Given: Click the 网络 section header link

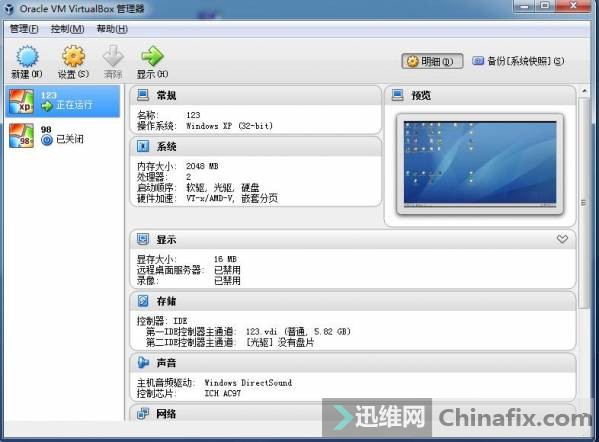Looking at the screenshot, I should coord(166,413).
